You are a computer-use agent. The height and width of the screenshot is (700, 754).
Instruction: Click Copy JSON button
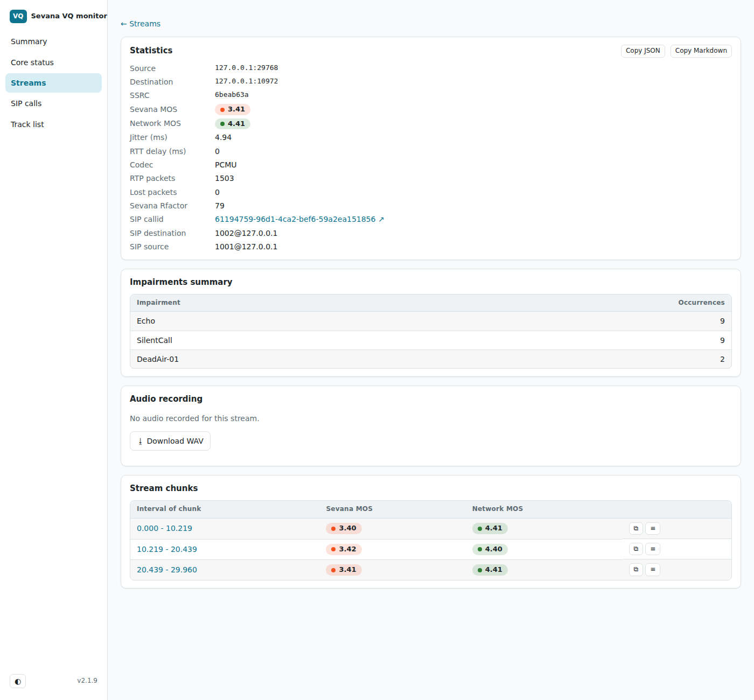(643, 51)
